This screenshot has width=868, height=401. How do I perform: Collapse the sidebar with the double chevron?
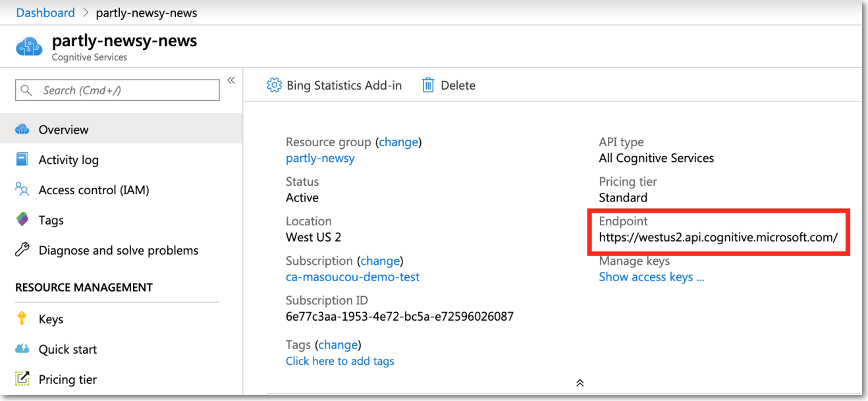click(231, 80)
